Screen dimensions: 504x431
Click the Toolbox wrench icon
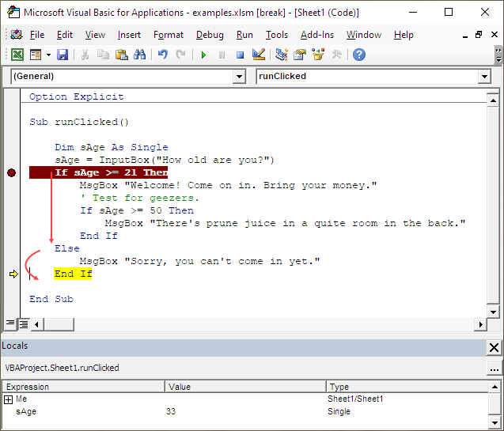(336, 55)
